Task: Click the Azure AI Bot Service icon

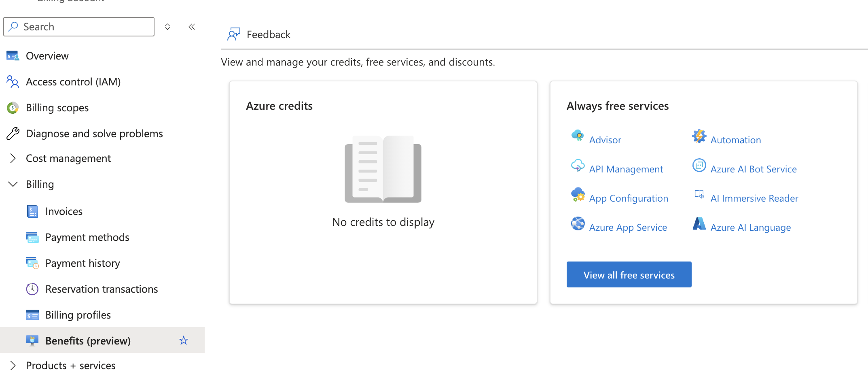Action: pyautogui.click(x=699, y=165)
